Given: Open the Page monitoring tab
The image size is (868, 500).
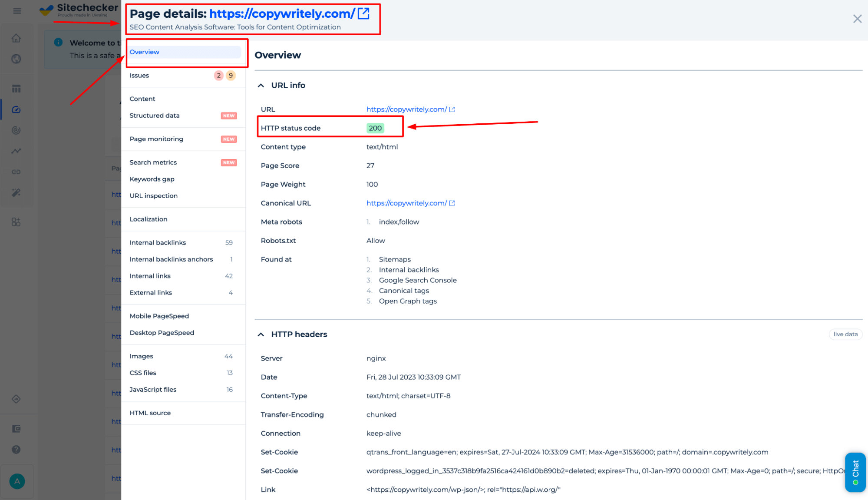Looking at the screenshot, I should 184,139.
